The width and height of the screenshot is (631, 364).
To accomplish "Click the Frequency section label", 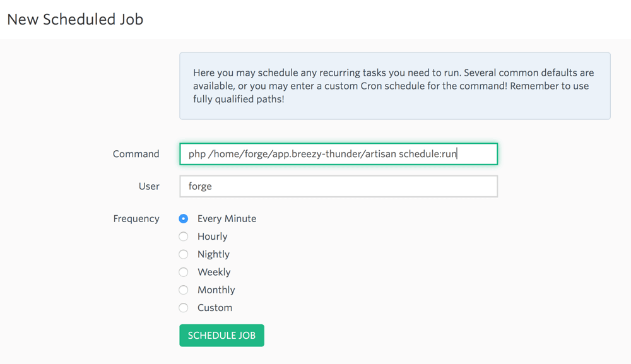I will point(136,218).
